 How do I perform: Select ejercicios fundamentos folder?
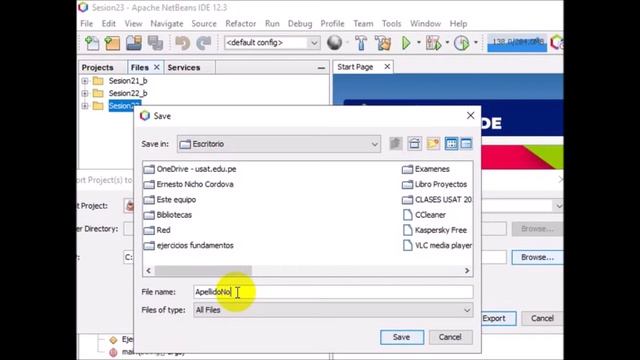point(189,246)
